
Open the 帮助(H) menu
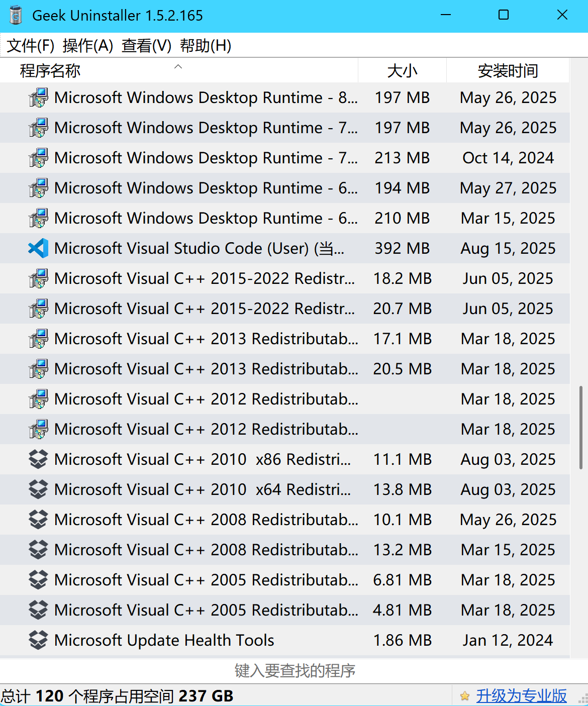click(x=206, y=46)
